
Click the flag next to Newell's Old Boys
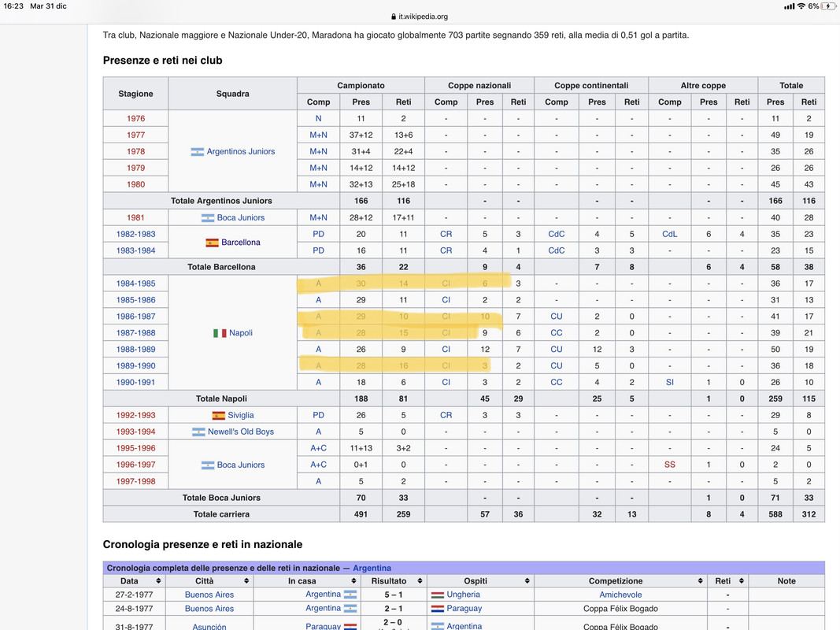198,432
